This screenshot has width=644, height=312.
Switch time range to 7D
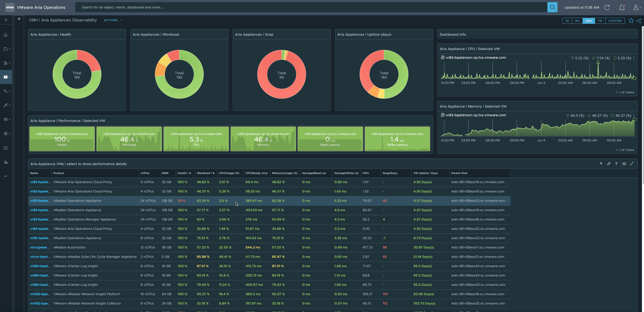coord(600,21)
